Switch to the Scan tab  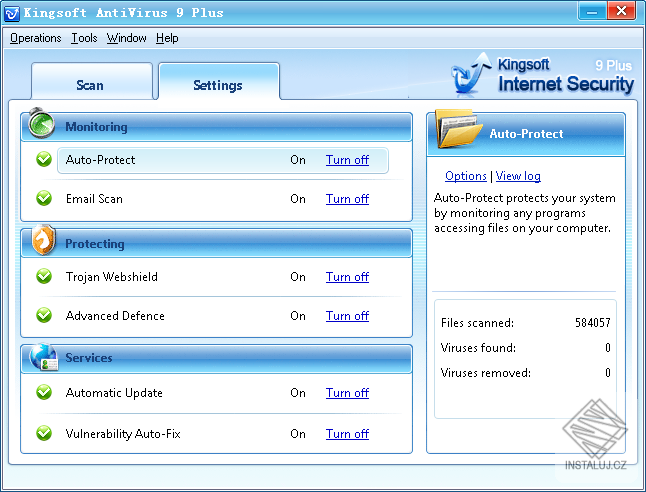(x=91, y=82)
